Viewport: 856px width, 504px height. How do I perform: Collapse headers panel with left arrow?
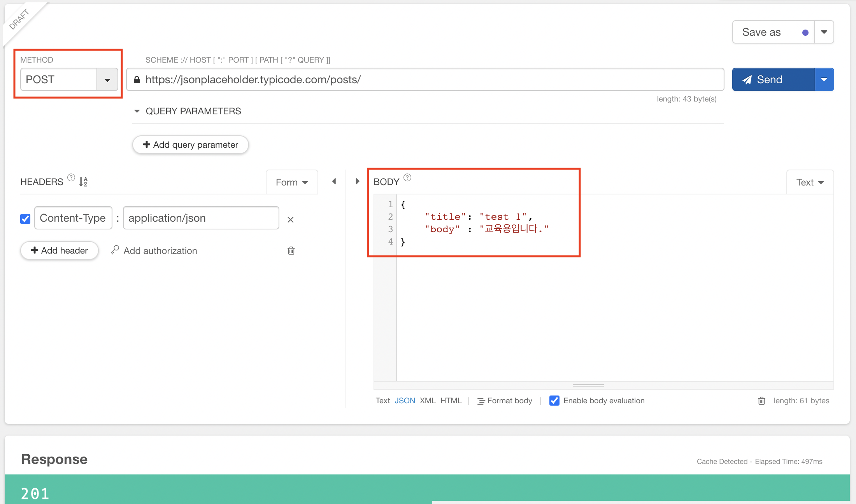tap(334, 181)
